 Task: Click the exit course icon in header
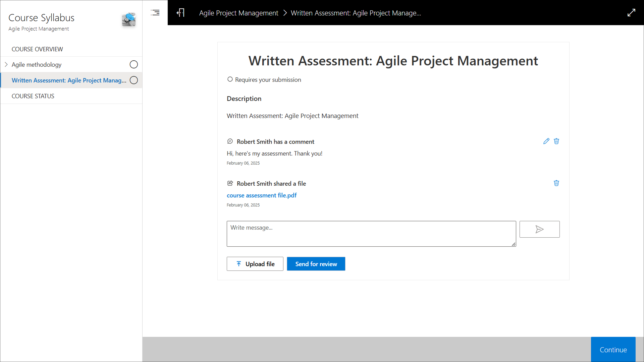180,13
